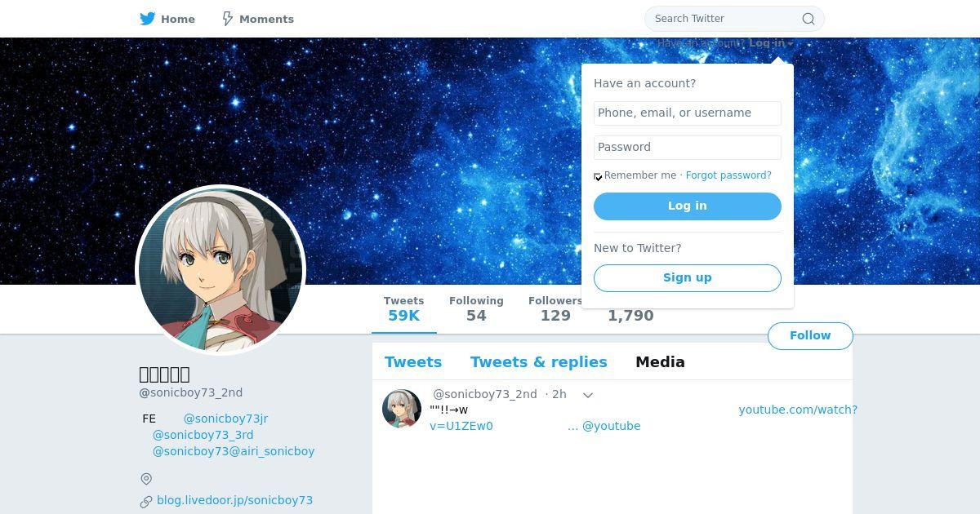Toggle the Remember me checkbox
Image resolution: width=980 pixels, height=514 pixels.
click(x=598, y=176)
